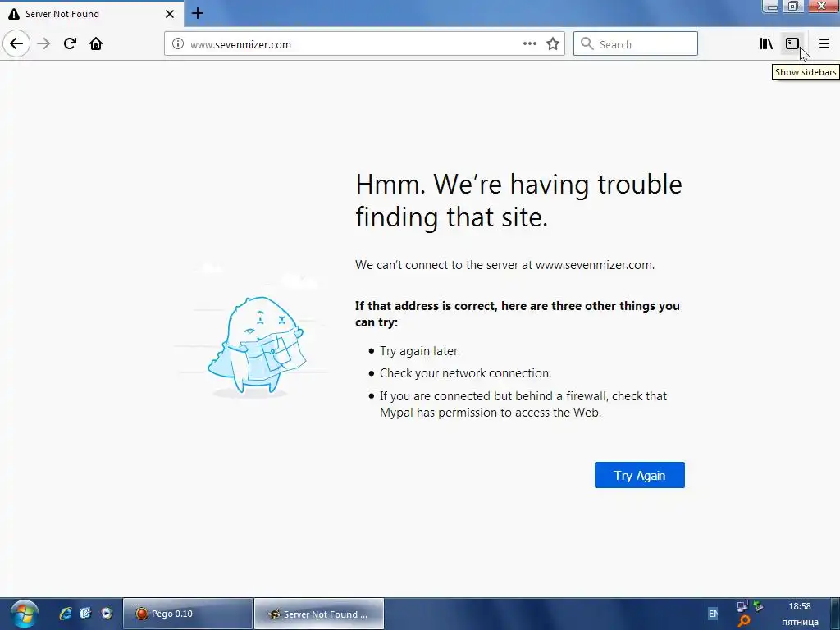Click the forward navigation arrow
Screen dimensions: 840x630
click(43, 43)
